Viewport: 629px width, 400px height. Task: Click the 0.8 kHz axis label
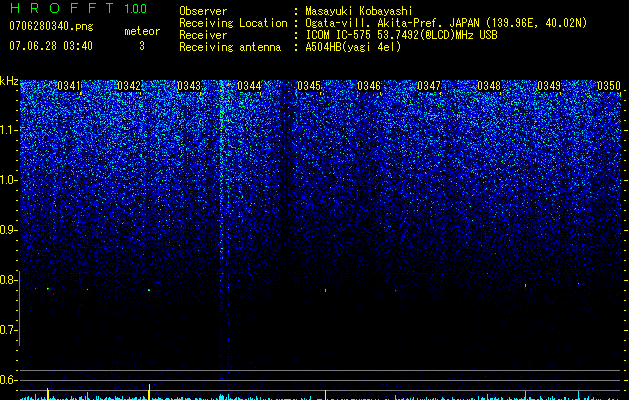tap(8, 280)
